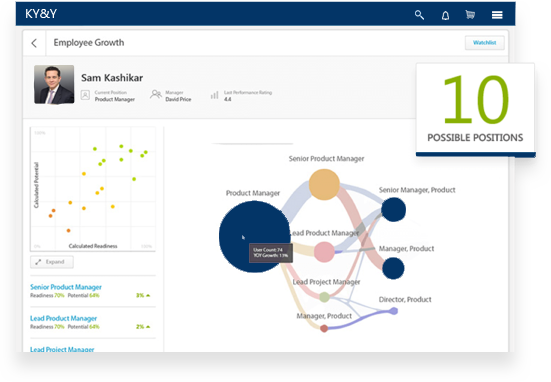
Task: Select the Senior Manager, Product node
Action: pos(394,209)
